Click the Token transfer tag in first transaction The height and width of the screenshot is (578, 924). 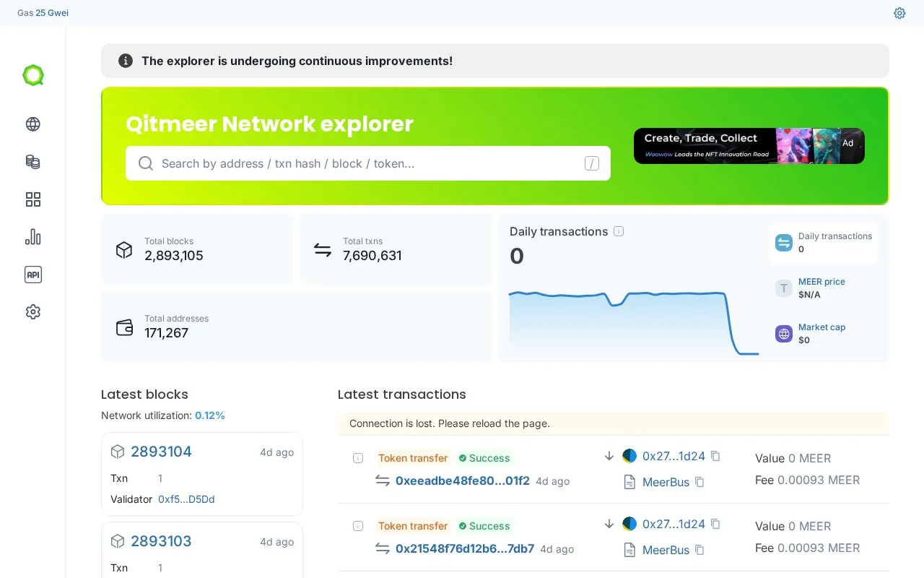413,458
